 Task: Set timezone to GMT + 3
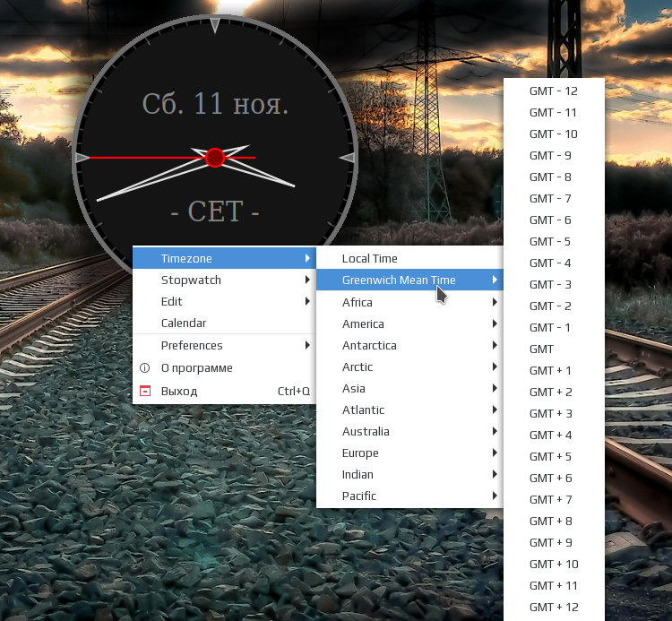554,414
